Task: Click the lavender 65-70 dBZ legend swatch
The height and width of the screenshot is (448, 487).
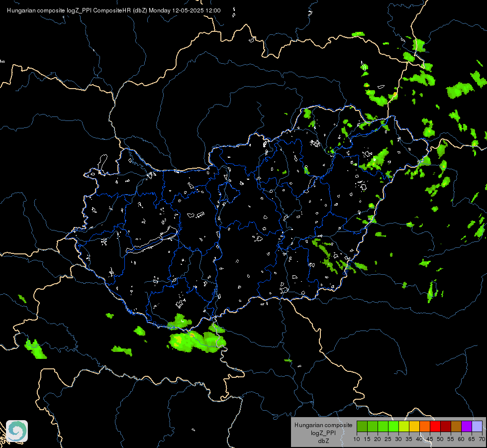Action: (477, 426)
